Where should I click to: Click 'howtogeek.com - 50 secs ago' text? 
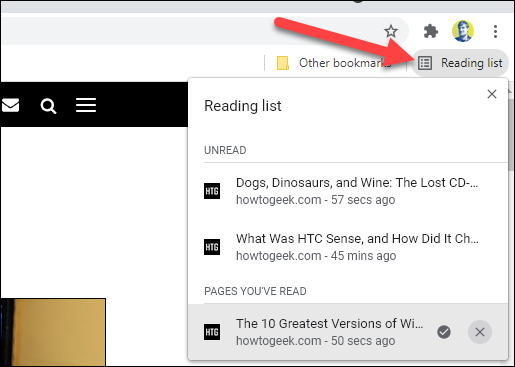[315, 341]
